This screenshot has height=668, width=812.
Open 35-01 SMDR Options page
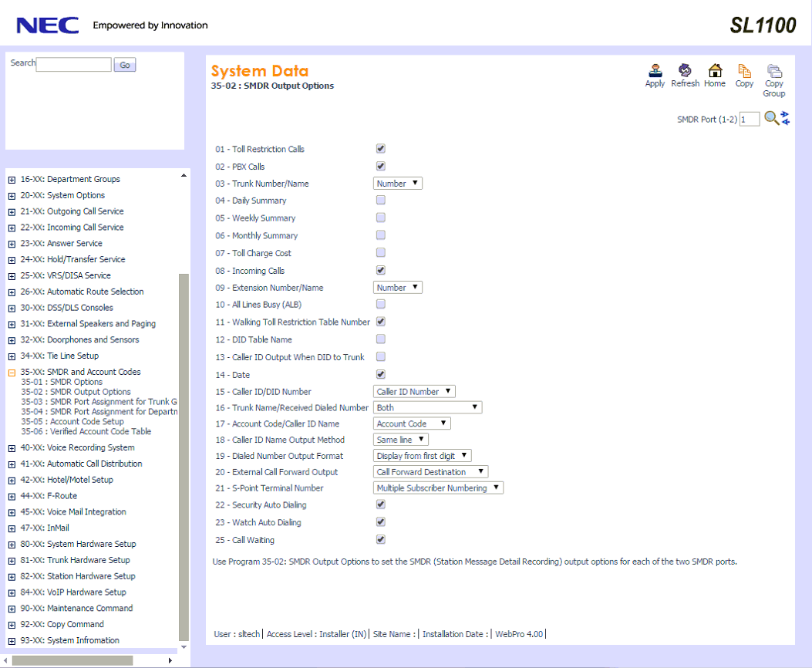[62, 382]
